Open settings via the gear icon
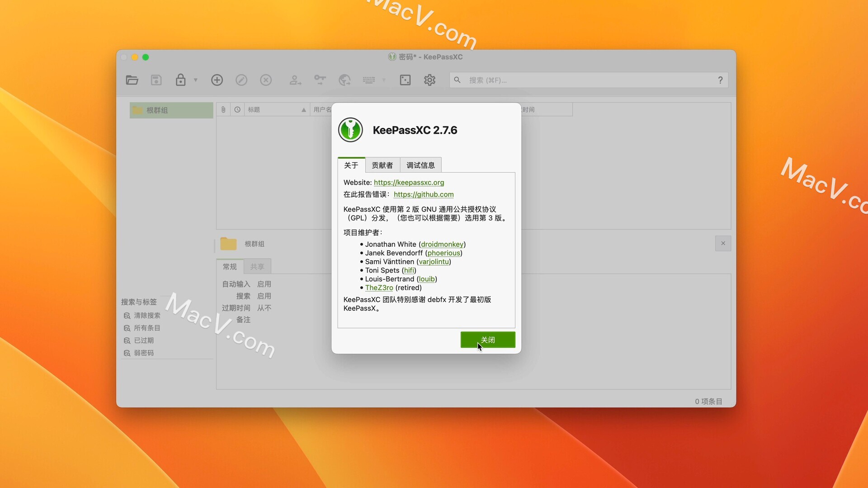 [429, 80]
